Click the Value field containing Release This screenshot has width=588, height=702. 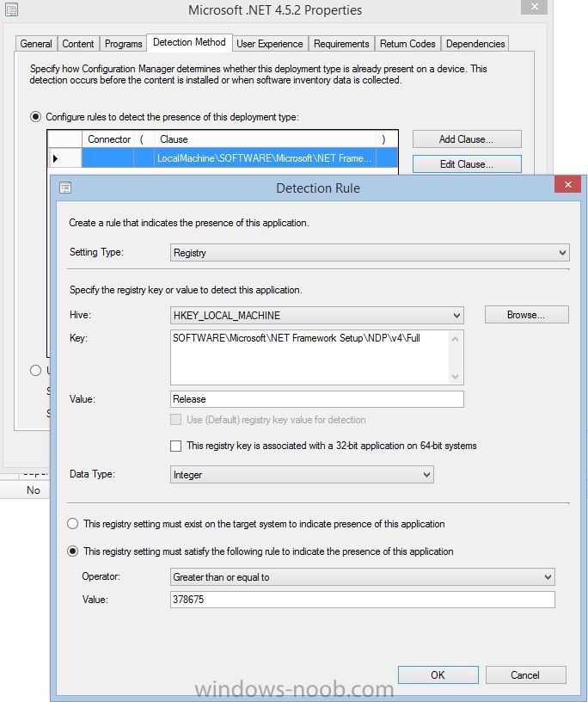(x=317, y=399)
